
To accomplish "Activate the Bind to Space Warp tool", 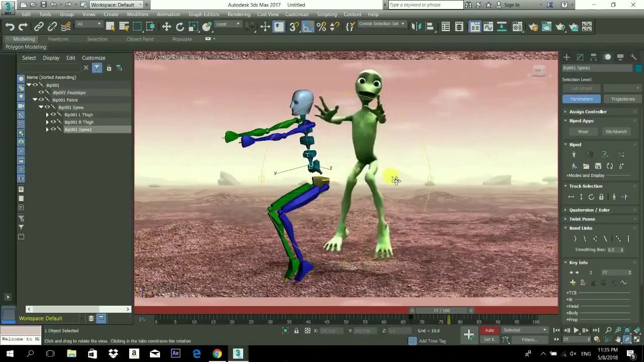I will (x=65, y=27).
